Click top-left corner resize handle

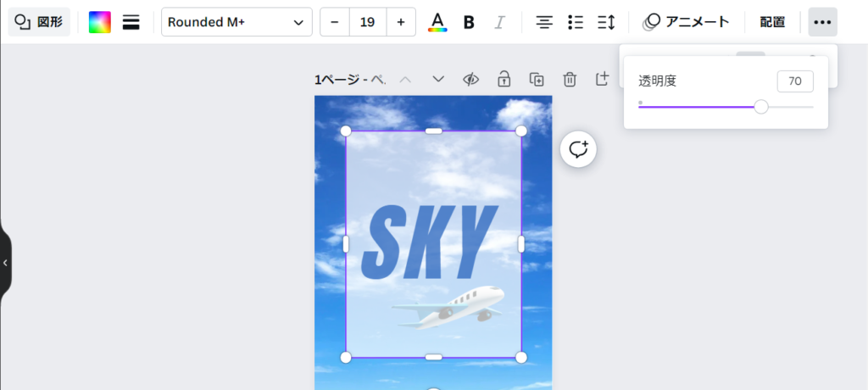pyautogui.click(x=346, y=131)
